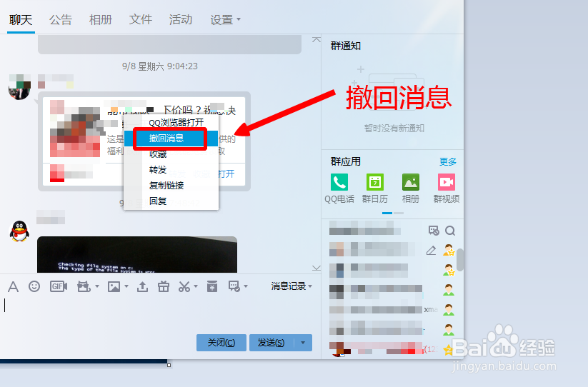Choose 复制链接 from context menu
Image resolution: width=588 pixels, height=387 pixels.
click(171, 186)
